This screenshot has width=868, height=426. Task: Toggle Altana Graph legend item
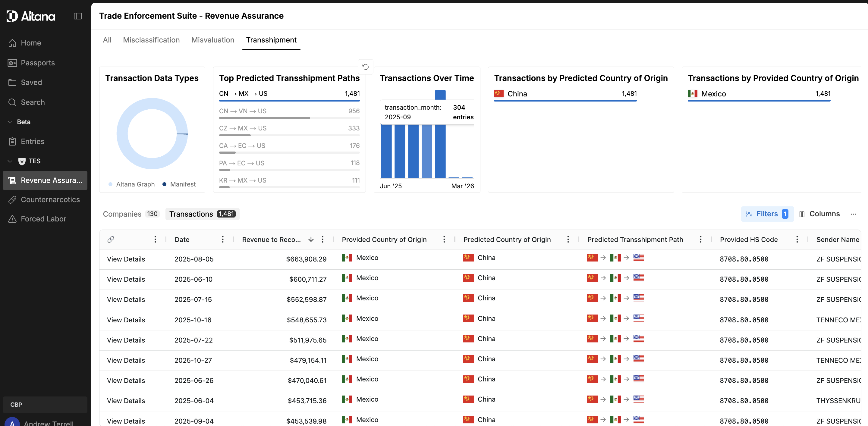[x=131, y=184]
